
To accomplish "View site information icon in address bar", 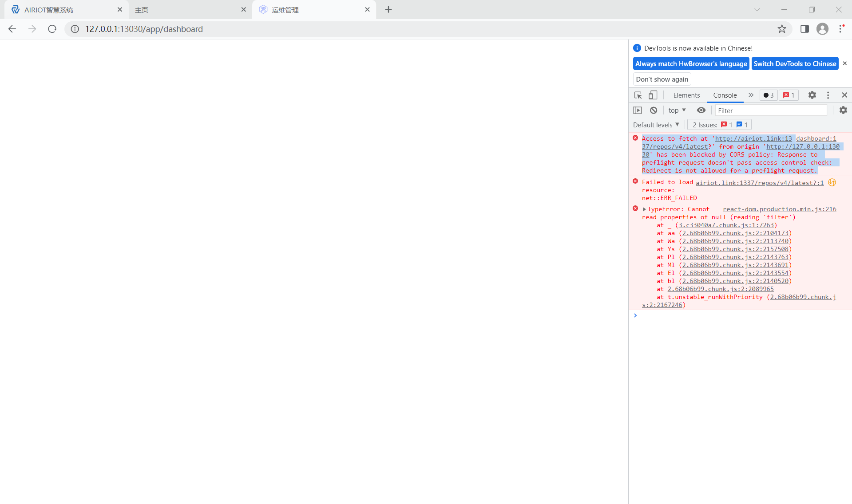I will [75, 29].
